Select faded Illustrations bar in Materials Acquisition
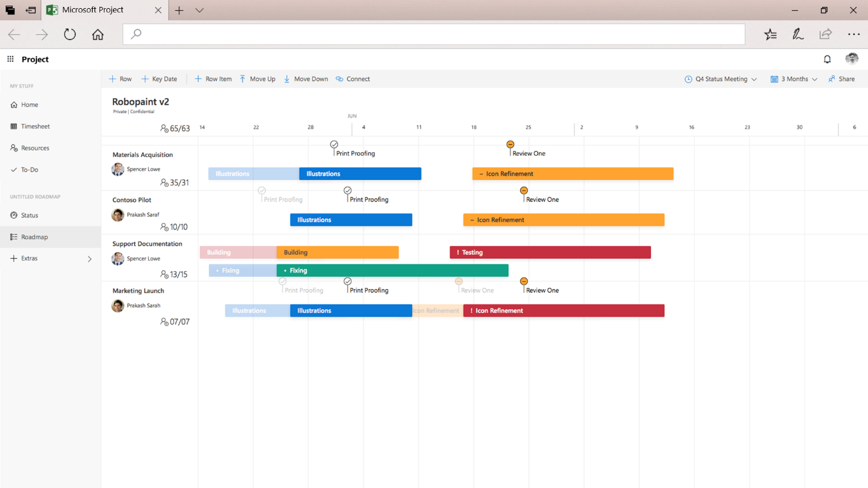Screen dimensions: 868x488 (x=254, y=174)
